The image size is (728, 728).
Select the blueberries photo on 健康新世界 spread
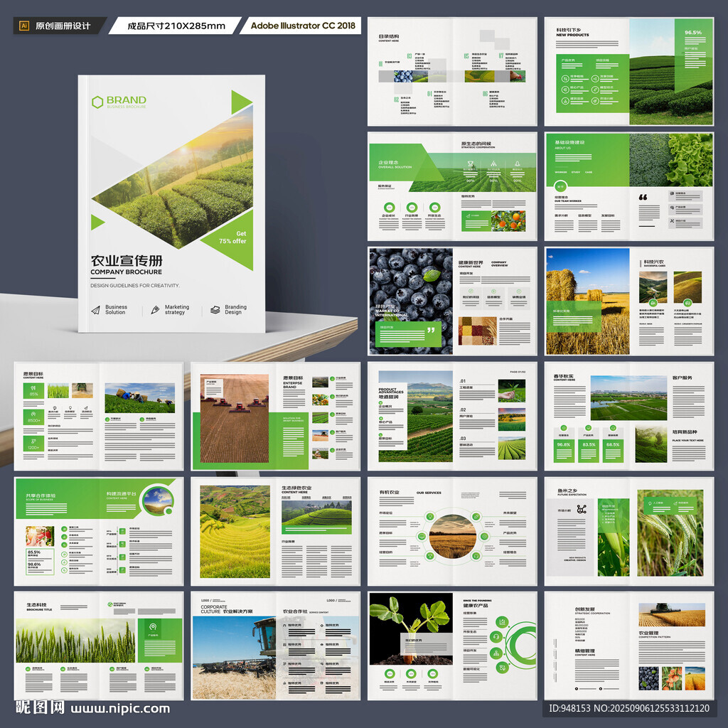tap(410, 301)
